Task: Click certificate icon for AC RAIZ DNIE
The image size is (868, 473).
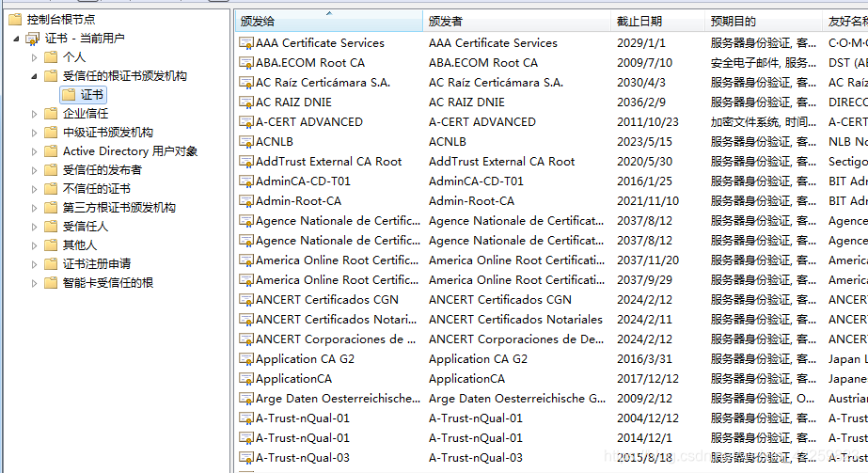Action: click(245, 102)
